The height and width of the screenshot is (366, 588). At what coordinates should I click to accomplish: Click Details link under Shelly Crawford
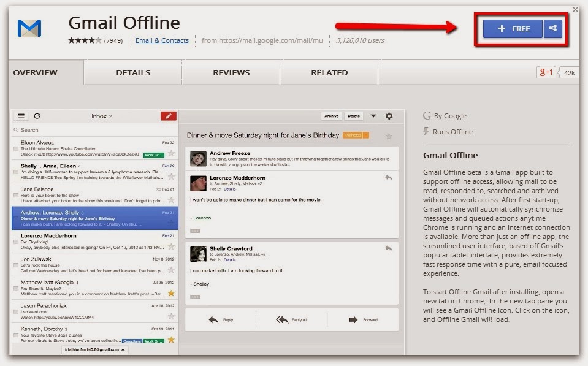pos(229,259)
